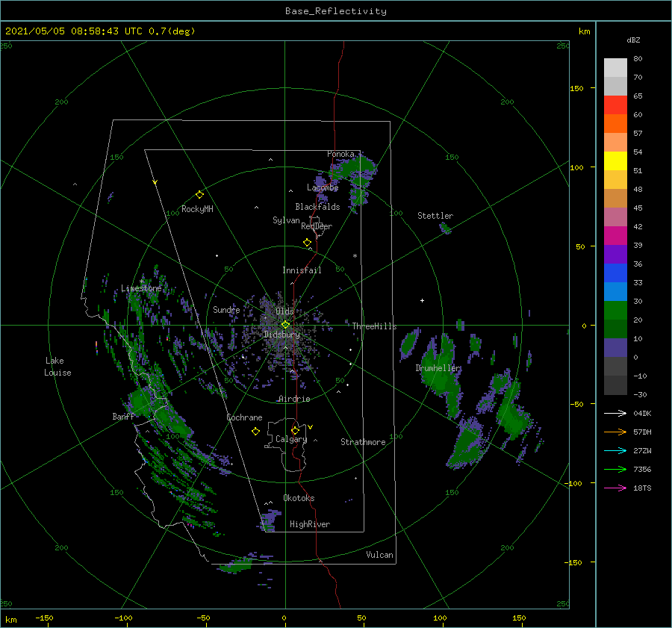The image size is (672, 628).
Task: Click the Ponoka city label
Action: click(340, 154)
